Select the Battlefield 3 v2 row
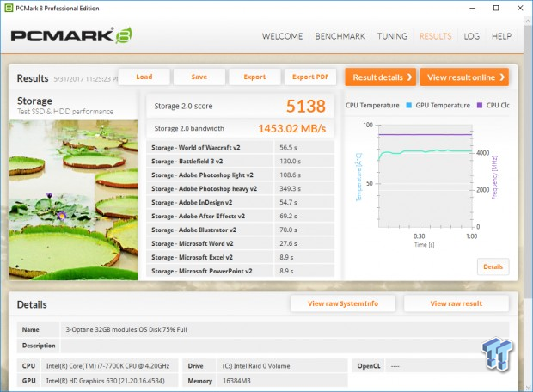533x392 pixels. pyautogui.click(x=241, y=161)
